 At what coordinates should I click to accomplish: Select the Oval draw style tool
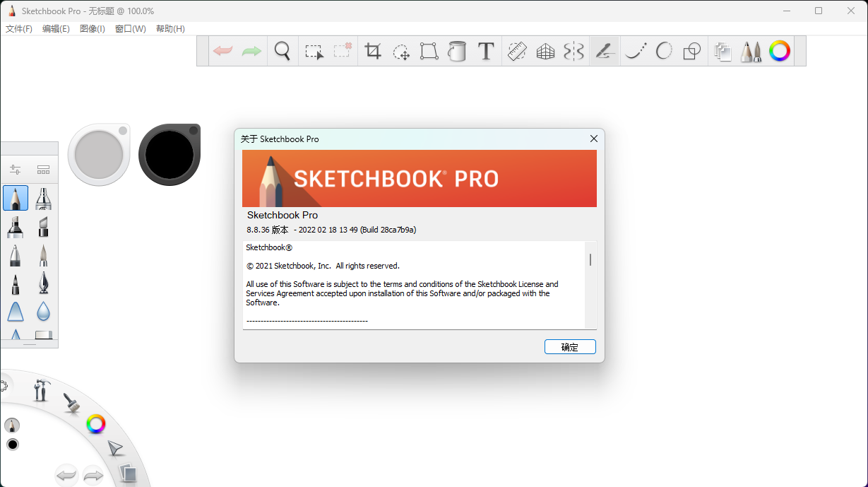664,51
